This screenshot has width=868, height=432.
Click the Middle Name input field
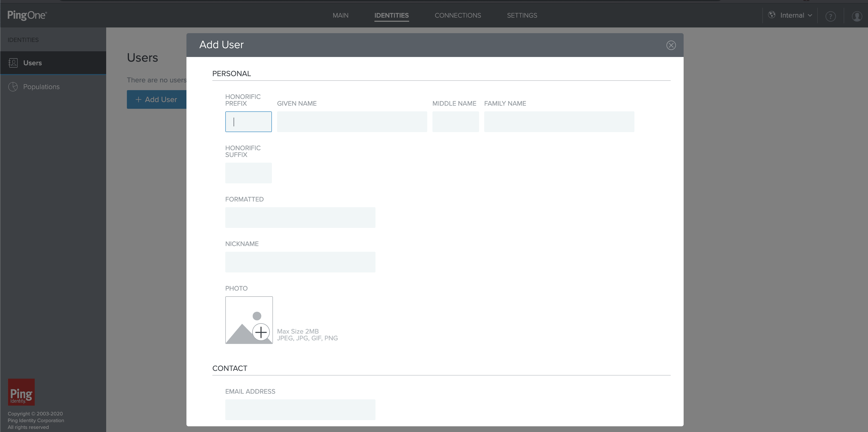455,122
